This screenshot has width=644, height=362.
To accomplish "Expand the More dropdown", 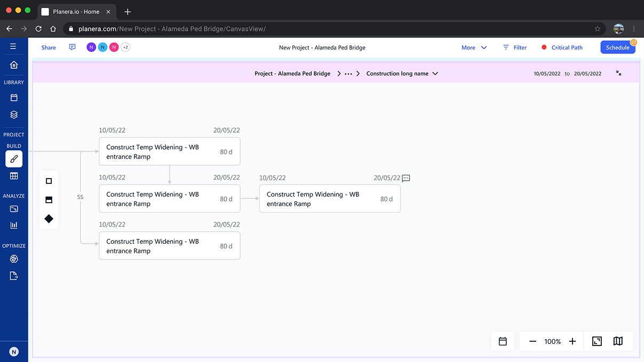I will point(474,47).
